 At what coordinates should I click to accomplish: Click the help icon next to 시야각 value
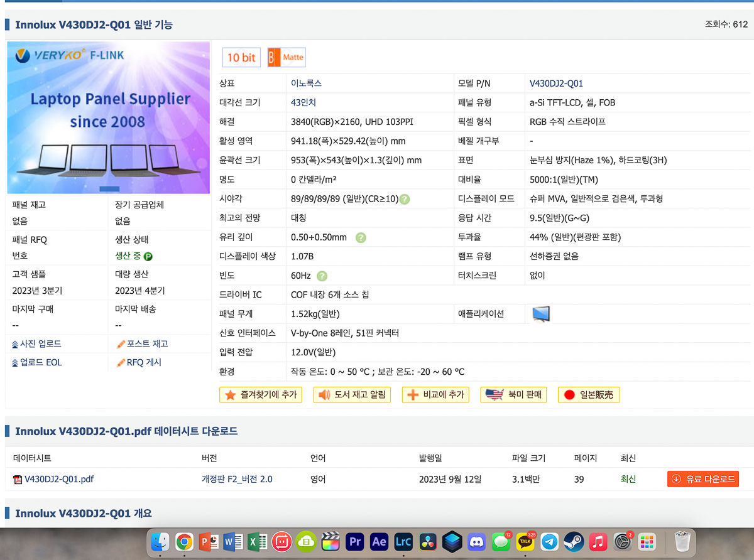coord(405,199)
